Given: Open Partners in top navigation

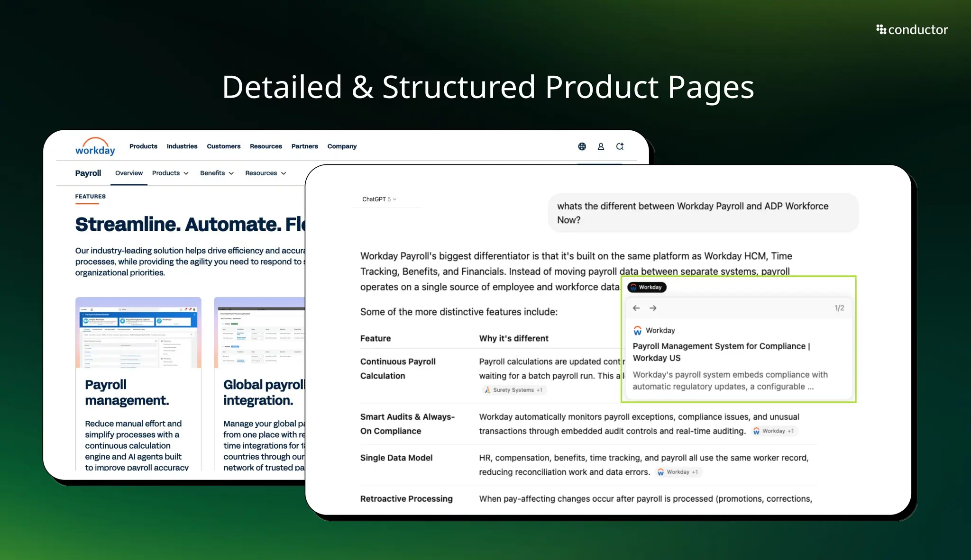Looking at the screenshot, I should click(x=304, y=146).
